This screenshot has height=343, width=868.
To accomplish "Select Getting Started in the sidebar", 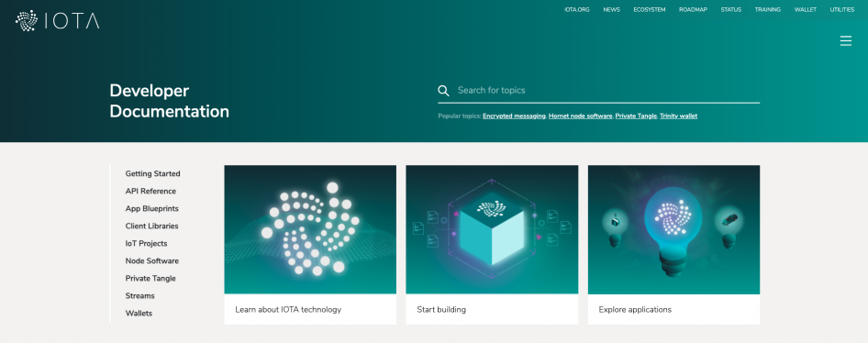I will [x=153, y=173].
